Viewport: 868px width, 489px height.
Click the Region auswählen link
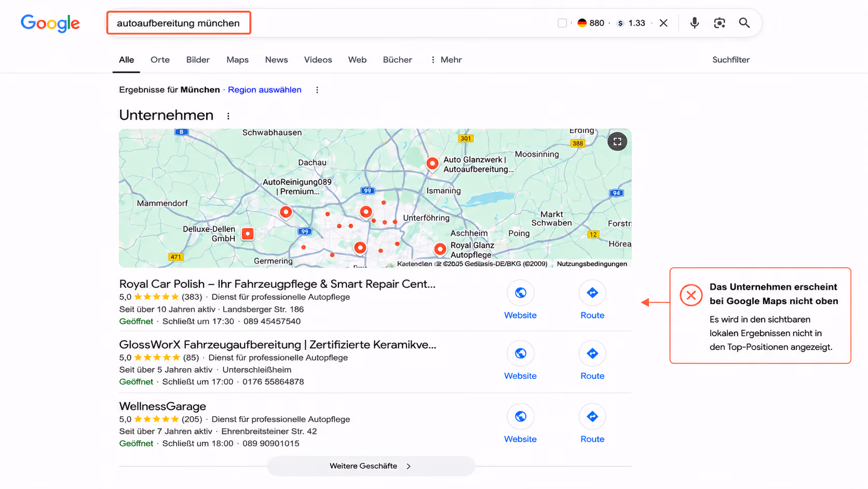pyautogui.click(x=264, y=89)
